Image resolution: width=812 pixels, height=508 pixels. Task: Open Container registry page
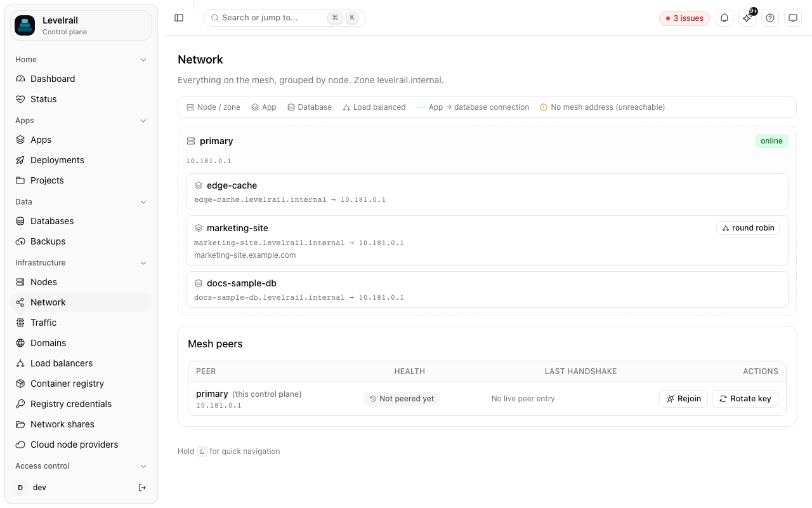81,384
